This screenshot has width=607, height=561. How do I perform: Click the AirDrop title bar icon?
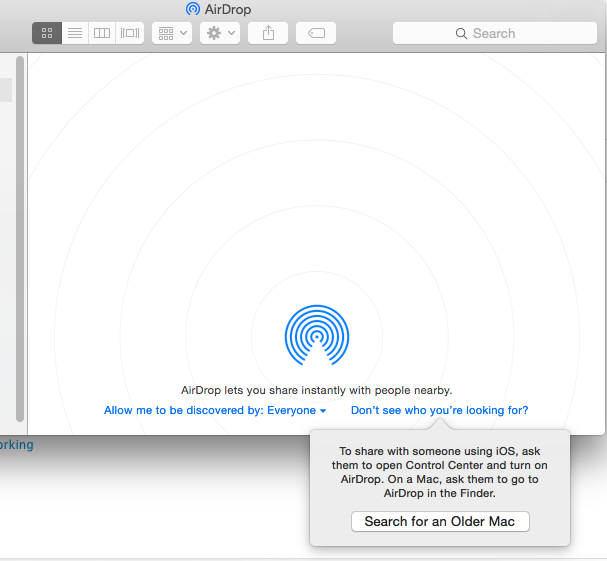coord(193,9)
